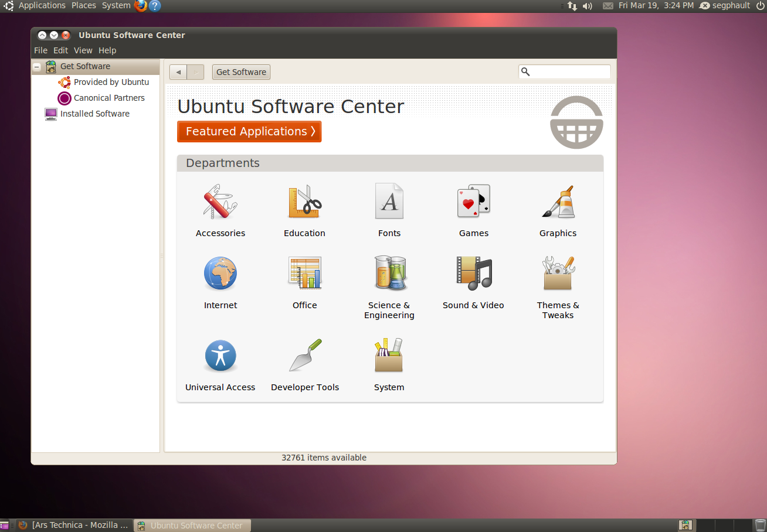Image resolution: width=767 pixels, height=532 pixels.
Task: Open the Places menu in top panel
Action: click(x=84, y=5)
